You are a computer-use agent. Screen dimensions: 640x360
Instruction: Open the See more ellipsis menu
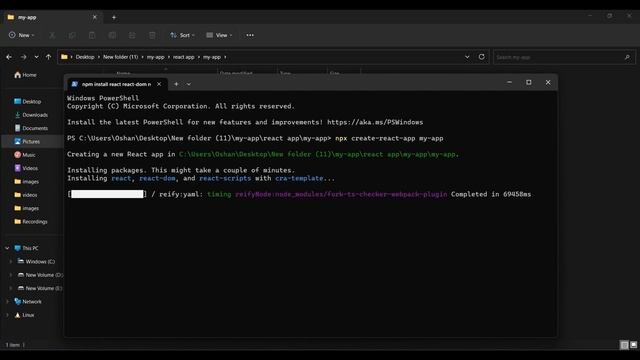point(250,36)
